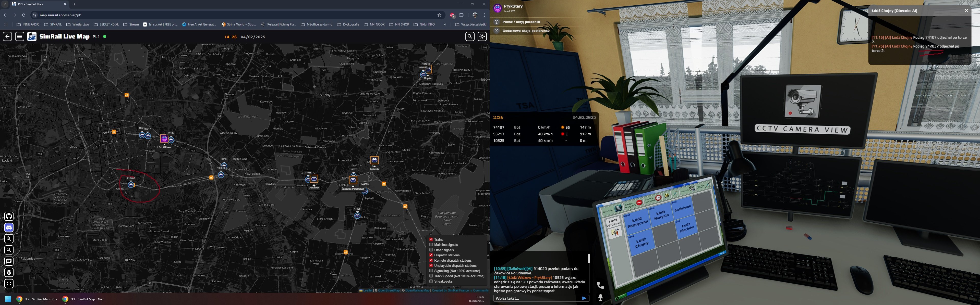The width and height of the screenshot is (980, 305).
Task: Call Łódź Fabryczna on phone screen
Action: [638, 222]
